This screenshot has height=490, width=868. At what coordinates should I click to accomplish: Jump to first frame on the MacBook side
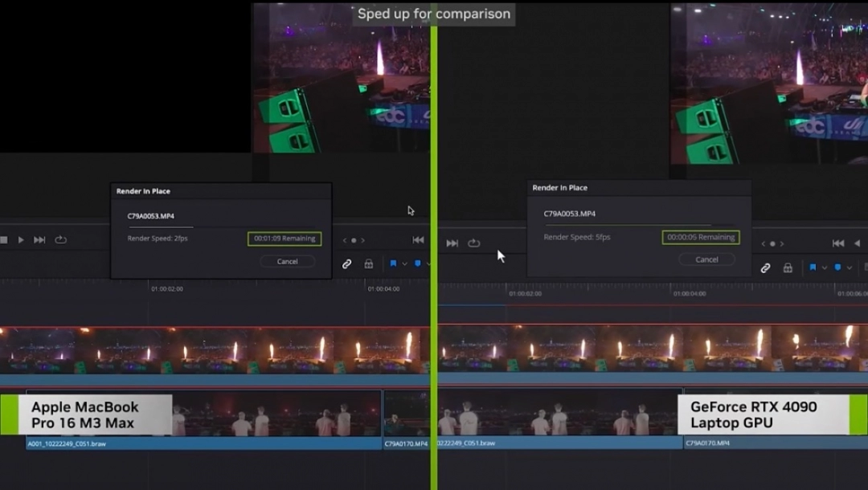click(x=418, y=240)
